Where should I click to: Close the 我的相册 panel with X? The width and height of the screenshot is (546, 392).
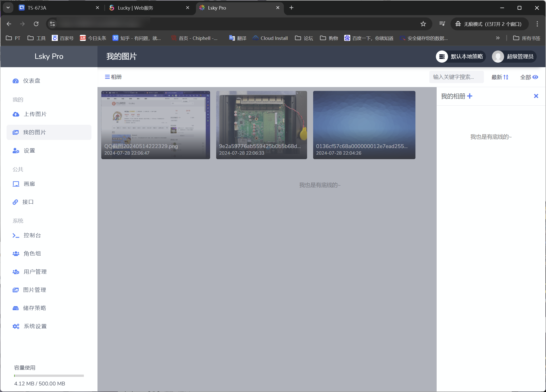(x=536, y=96)
